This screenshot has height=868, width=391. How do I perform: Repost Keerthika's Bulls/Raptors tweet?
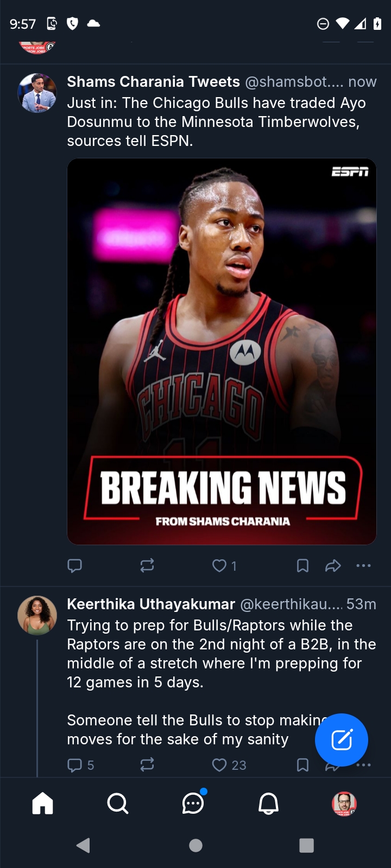[147, 765]
